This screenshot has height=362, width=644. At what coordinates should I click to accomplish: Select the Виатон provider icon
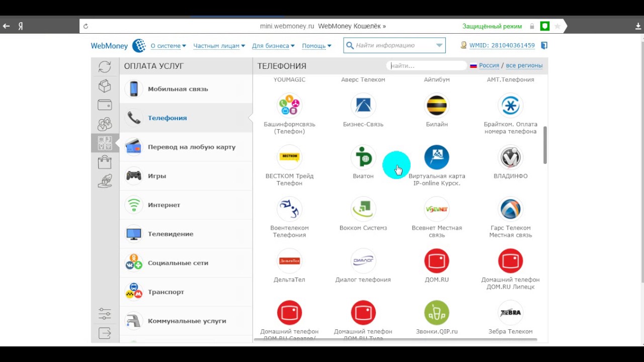363,157
